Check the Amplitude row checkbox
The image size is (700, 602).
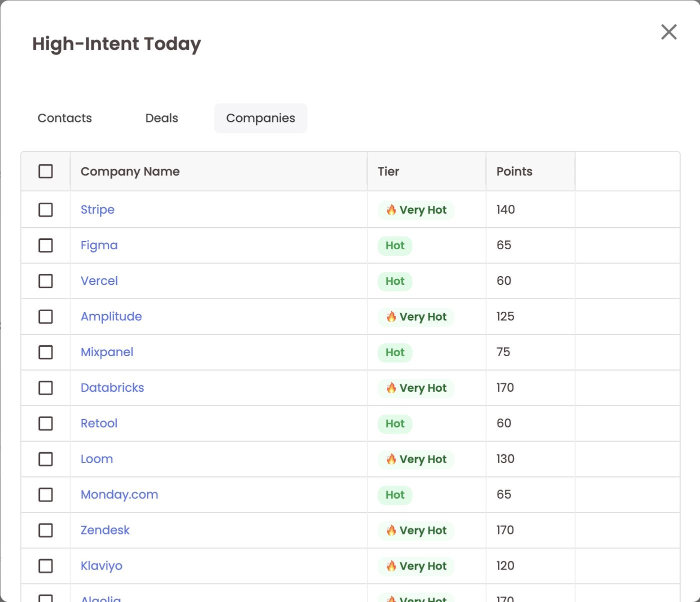click(45, 316)
